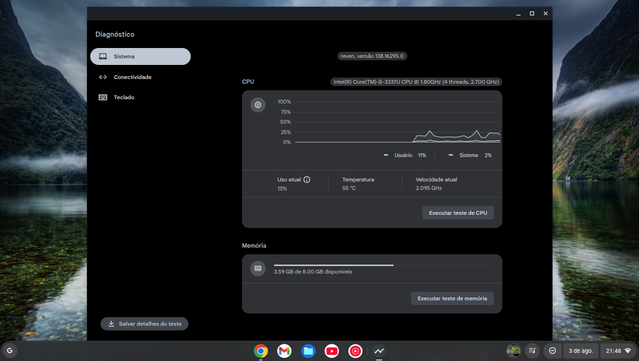Viewport: 639px width, 361px height.
Task: Save test details with Salvar button
Action: pos(144,324)
